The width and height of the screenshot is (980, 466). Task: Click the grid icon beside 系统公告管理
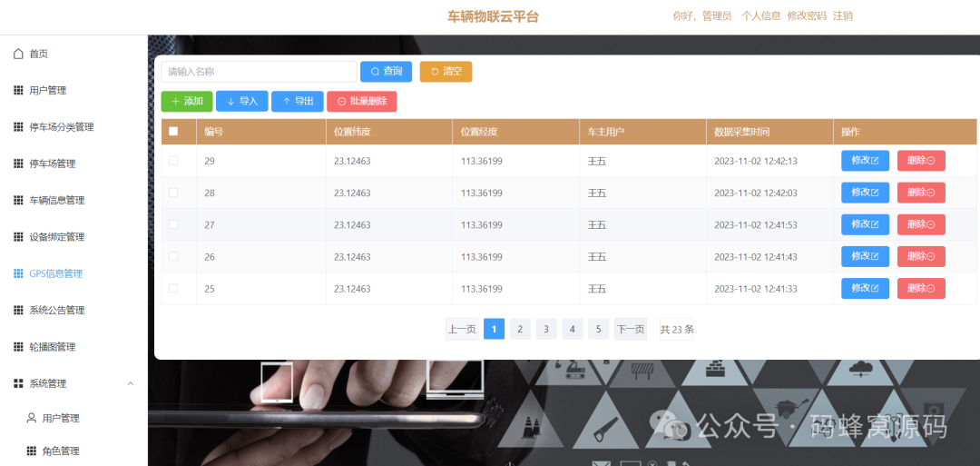[18, 311]
